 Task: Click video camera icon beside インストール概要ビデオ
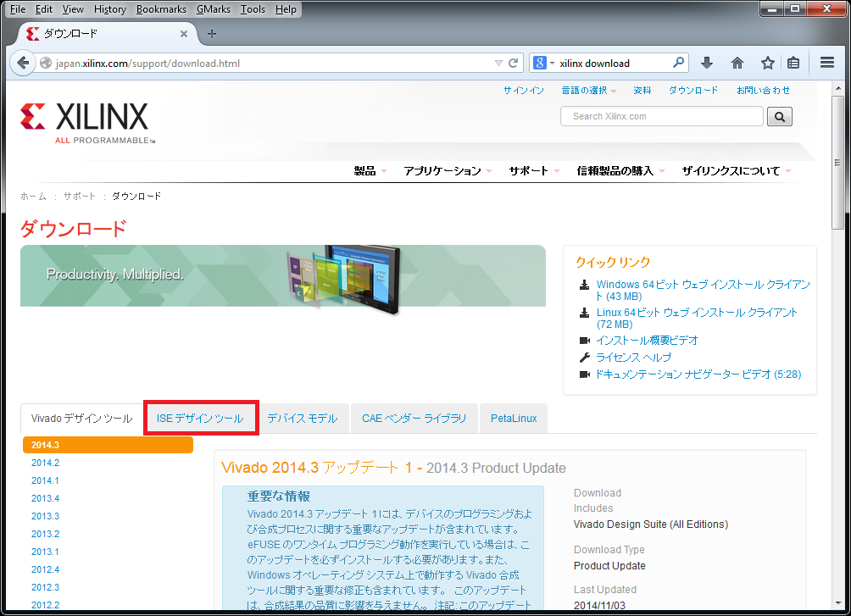(x=585, y=341)
